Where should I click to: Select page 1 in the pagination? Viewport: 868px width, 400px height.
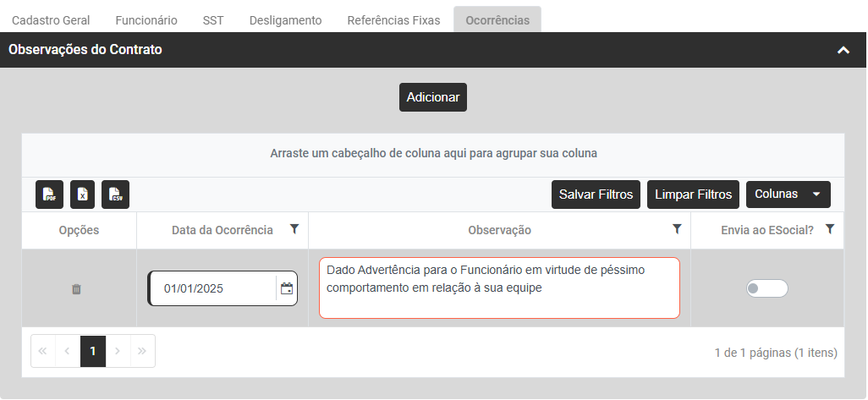point(93,351)
